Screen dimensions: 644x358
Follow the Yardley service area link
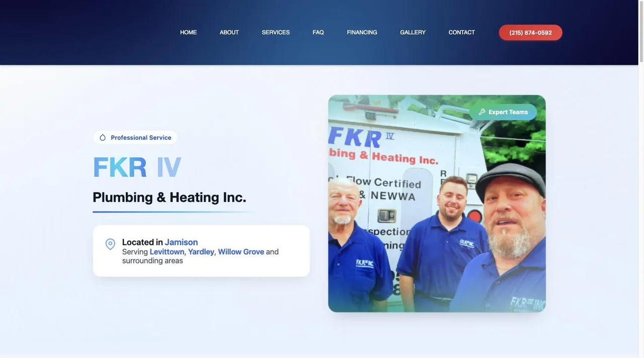[x=201, y=251]
